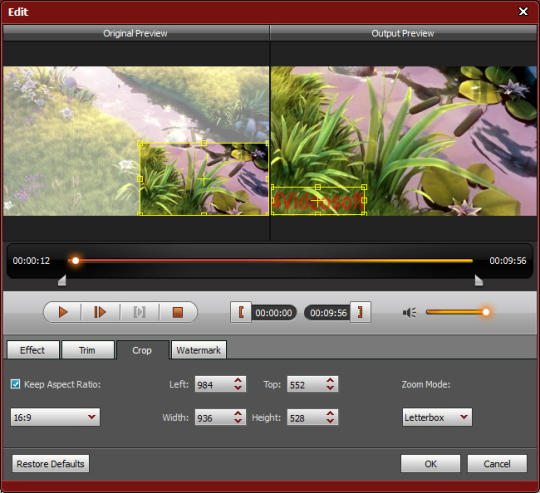Set clip end with right bracket icon
This screenshot has width=540, height=493.
(x=360, y=312)
